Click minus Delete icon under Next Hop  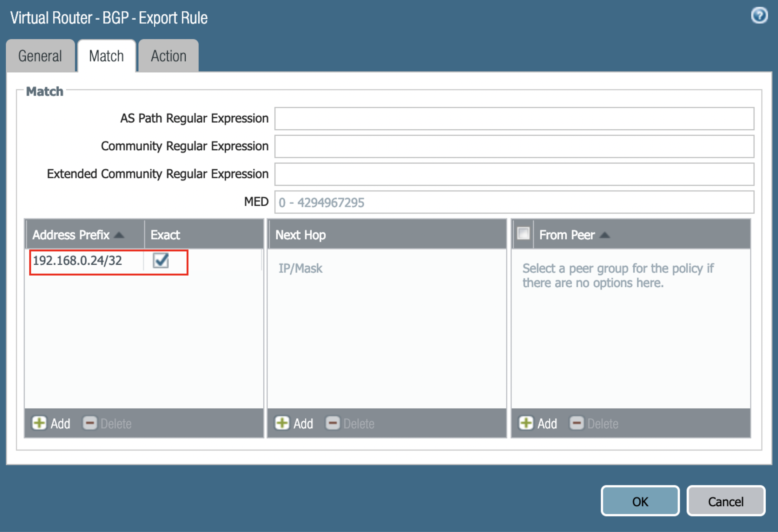click(x=333, y=423)
